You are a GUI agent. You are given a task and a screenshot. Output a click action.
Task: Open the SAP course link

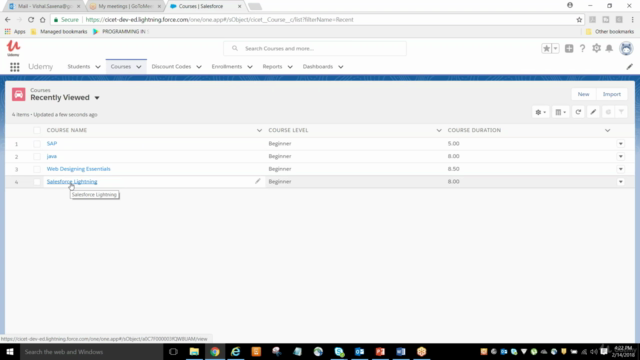point(52,144)
